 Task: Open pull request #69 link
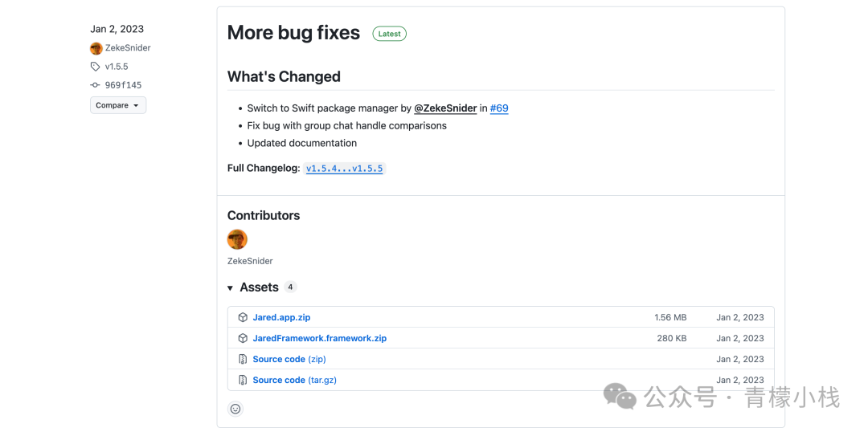click(x=499, y=108)
